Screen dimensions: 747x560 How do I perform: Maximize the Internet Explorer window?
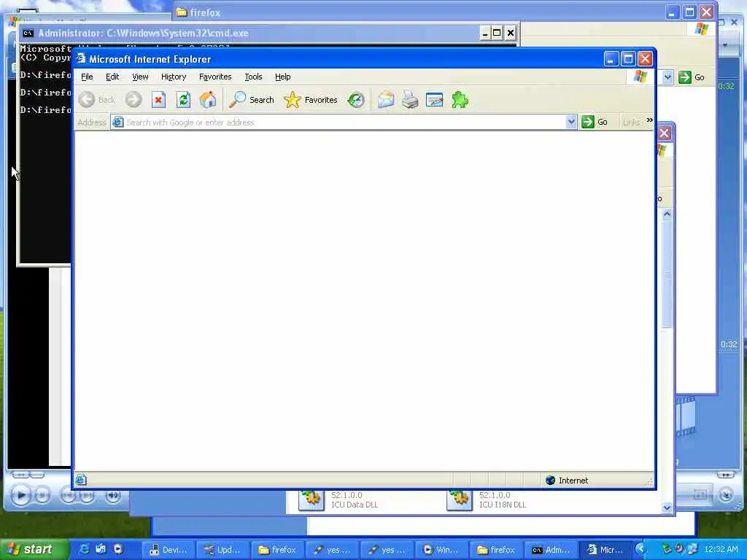coord(628,58)
